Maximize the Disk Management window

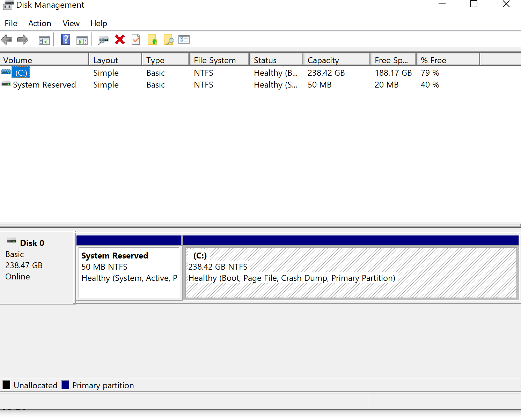(474, 4)
